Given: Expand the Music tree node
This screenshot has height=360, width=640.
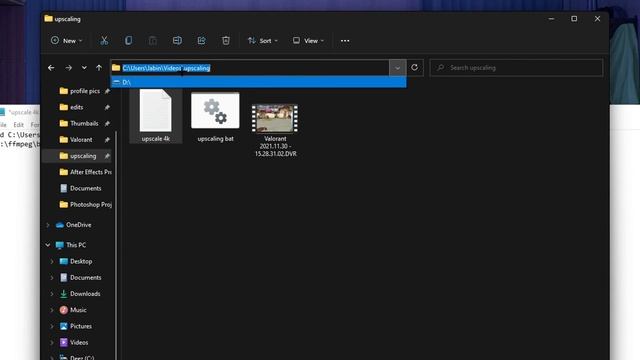Looking at the screenshot, I should point(52,310).
